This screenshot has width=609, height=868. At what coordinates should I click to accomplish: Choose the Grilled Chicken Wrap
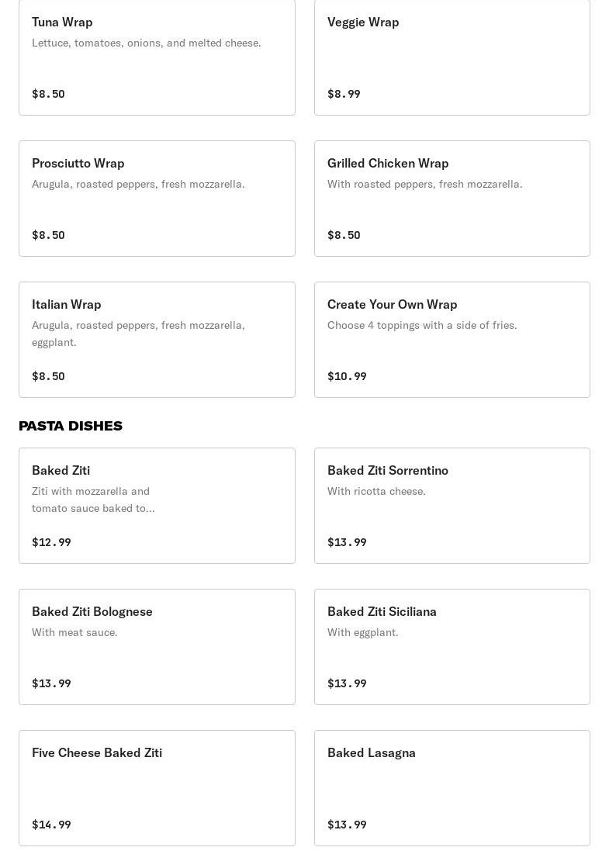452,198
